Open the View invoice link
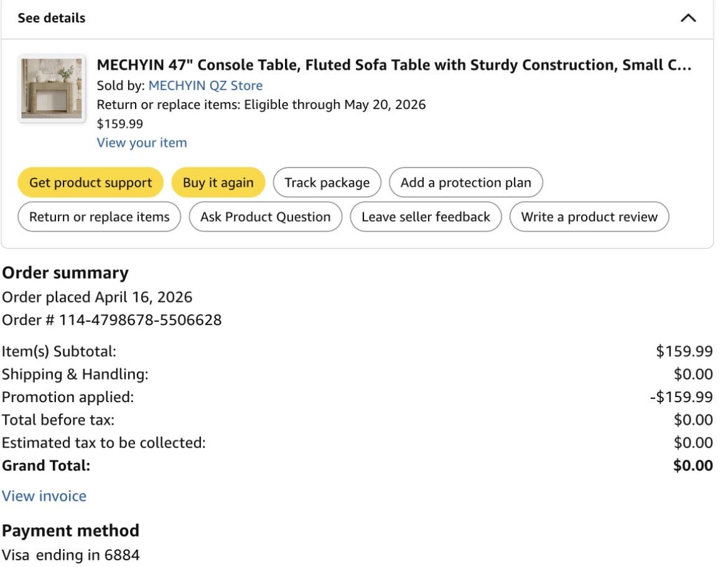Viewport: 728px width, 567px height. click(44, 496)
